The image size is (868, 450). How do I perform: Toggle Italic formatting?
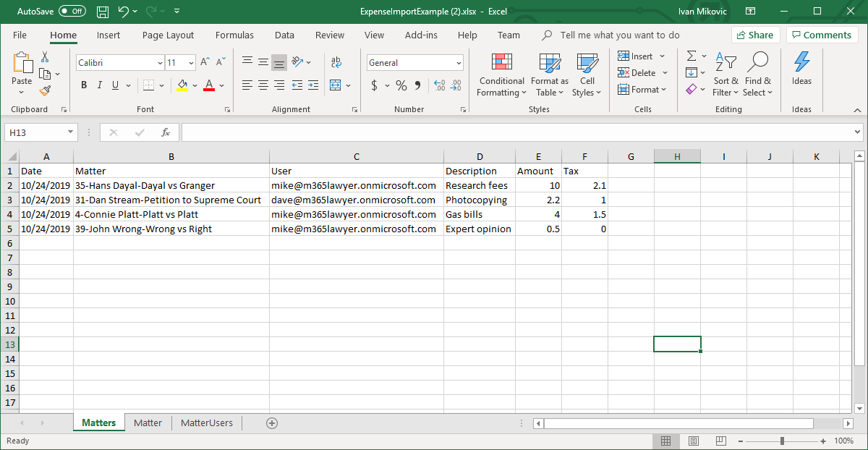(100, 85)
